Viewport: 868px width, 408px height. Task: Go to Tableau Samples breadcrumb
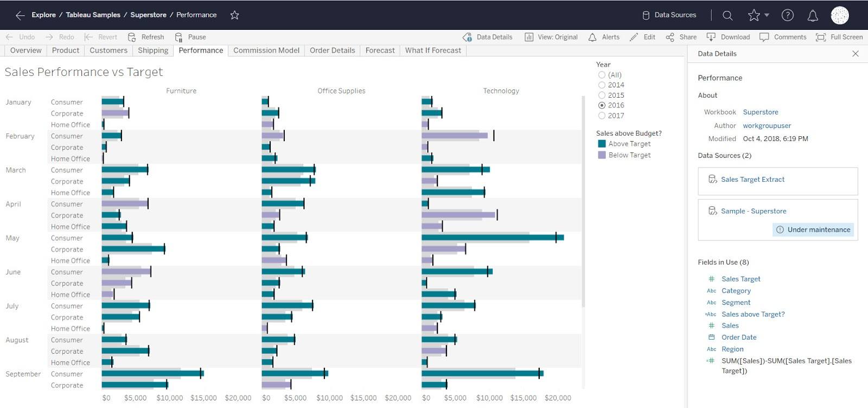(x=93, y=15)
